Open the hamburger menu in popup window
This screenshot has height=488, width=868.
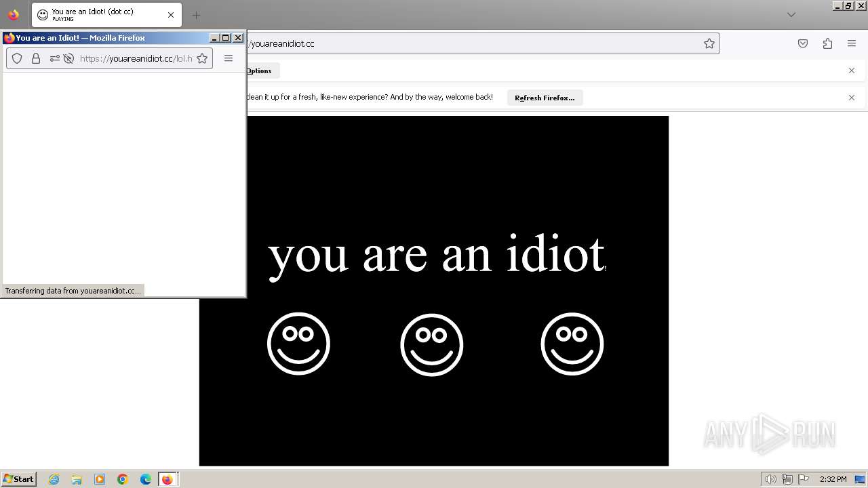click(x=229, y=58)
